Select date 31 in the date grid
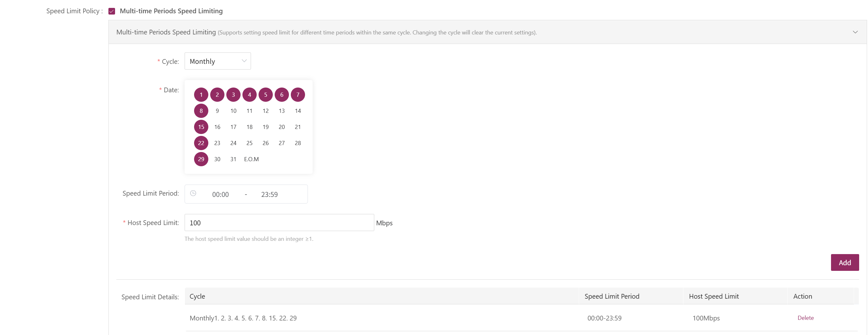Screen dimensions: 868x335 [x=233, y=159]
